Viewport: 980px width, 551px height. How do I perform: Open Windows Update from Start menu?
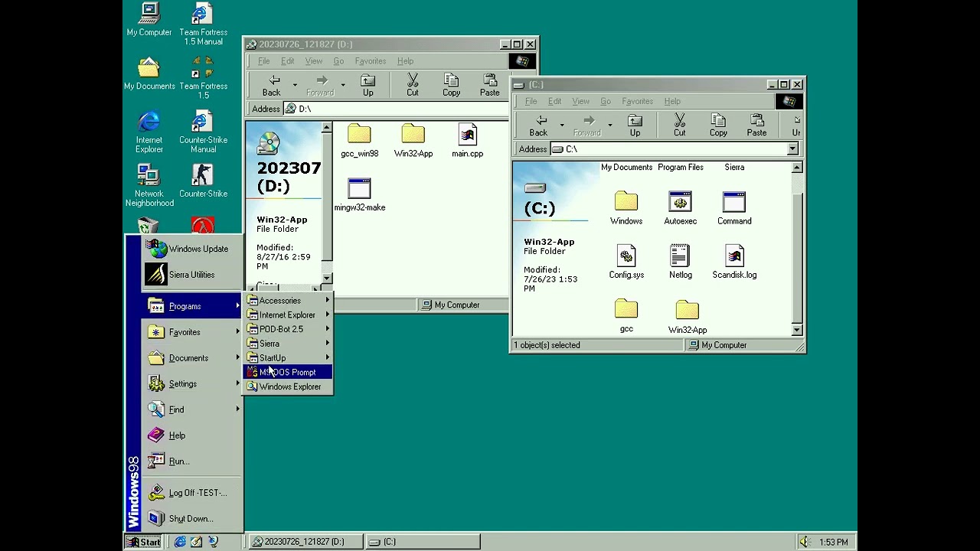[x=192, y=249]
